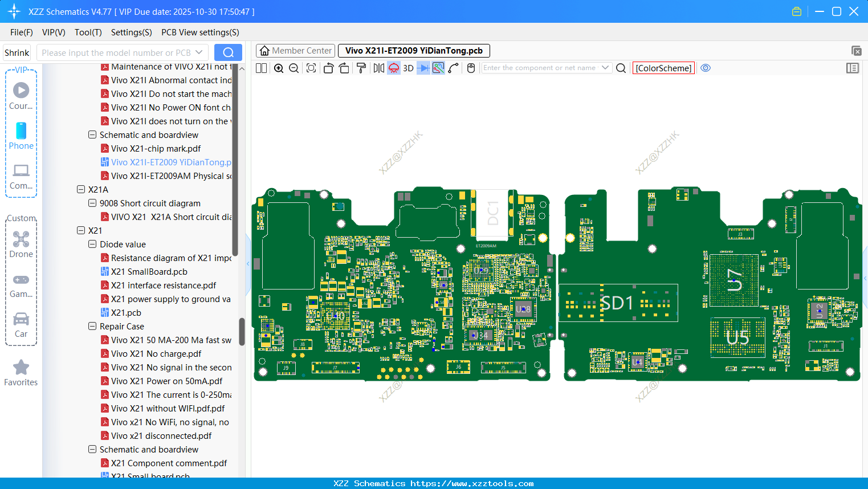Open the component or net name dropdown
The height and width of the screenshot is (489, 868).
[605, 68]
